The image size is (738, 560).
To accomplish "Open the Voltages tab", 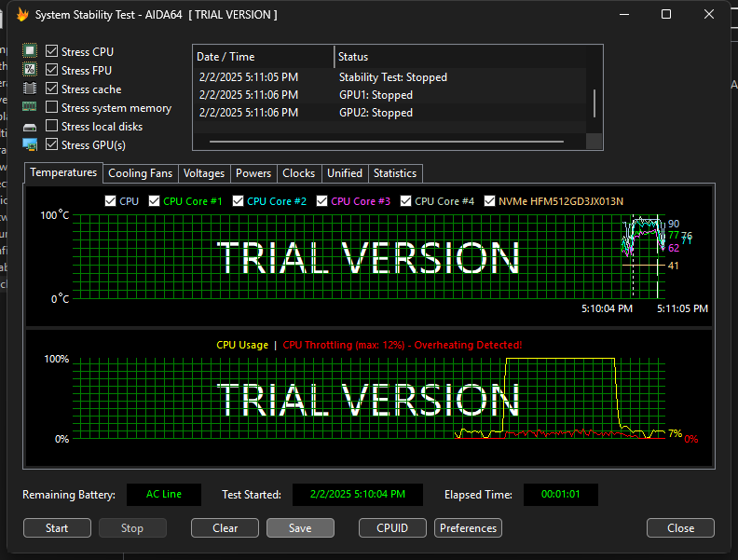I will point(204,173).
